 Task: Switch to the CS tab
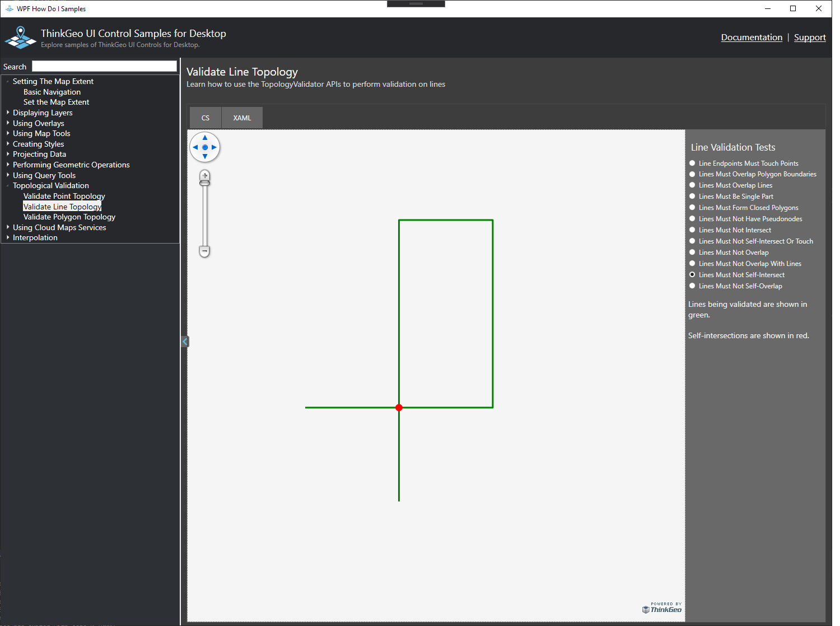(x=206, y=118)
